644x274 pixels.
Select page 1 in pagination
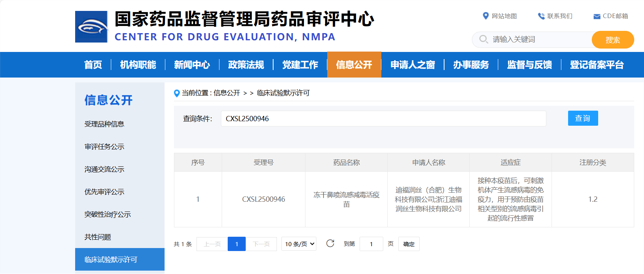[237, 244]
